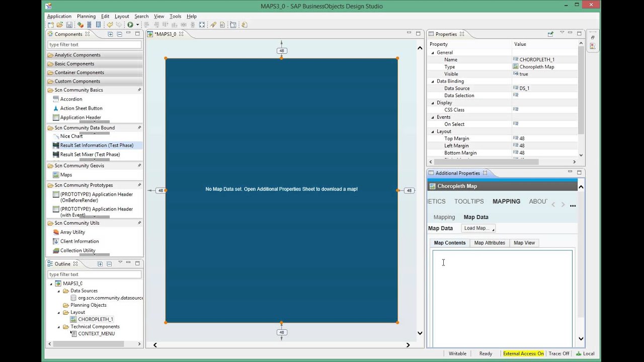Click the Expand All icon in Components panel
The width and height of the screenshot is (644, 362).
[x=110, y=34]
